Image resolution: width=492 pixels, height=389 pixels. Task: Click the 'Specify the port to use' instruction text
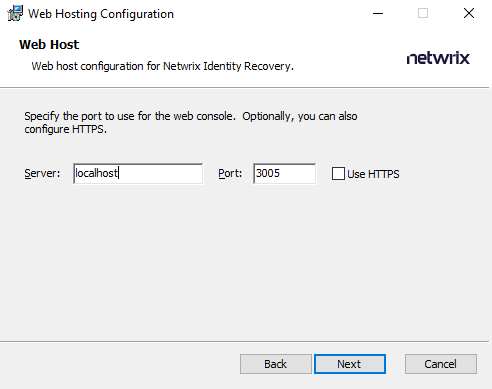pyautogui.click(x=191, y=122)
